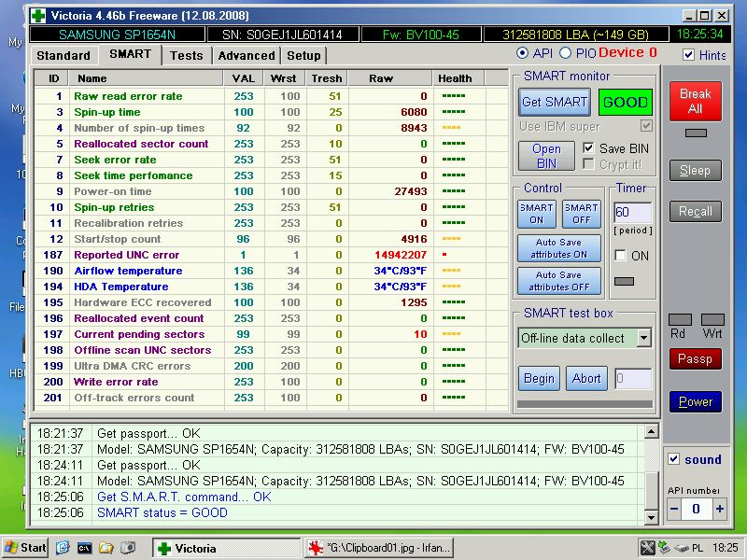Click the blue Power button
Viewport: 747px width, 560px height.
pyautogui.click(x=695, y=402)
